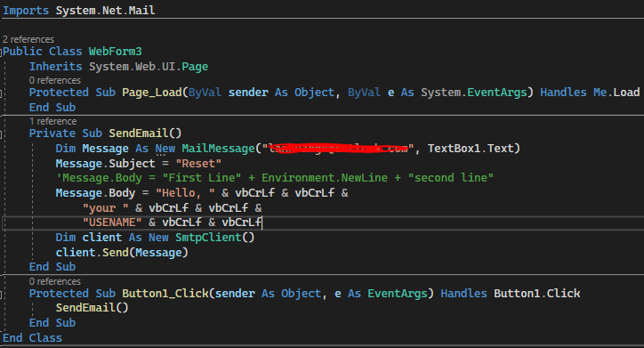The image size is (644, 348).
Task: Click the Inherits keyword
Action: pos(55,67)
